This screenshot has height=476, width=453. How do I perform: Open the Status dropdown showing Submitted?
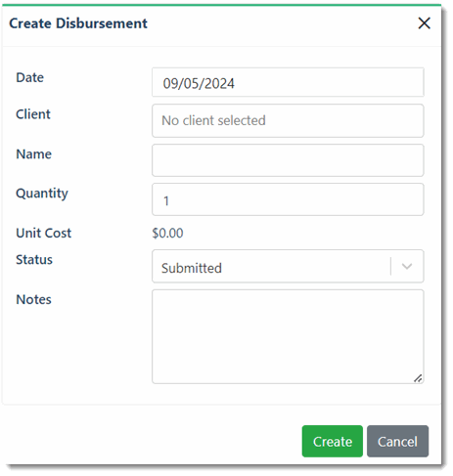(288, 267)
